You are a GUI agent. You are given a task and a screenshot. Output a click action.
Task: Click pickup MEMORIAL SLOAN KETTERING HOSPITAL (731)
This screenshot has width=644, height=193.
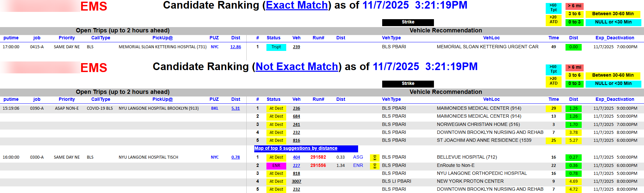163,47
